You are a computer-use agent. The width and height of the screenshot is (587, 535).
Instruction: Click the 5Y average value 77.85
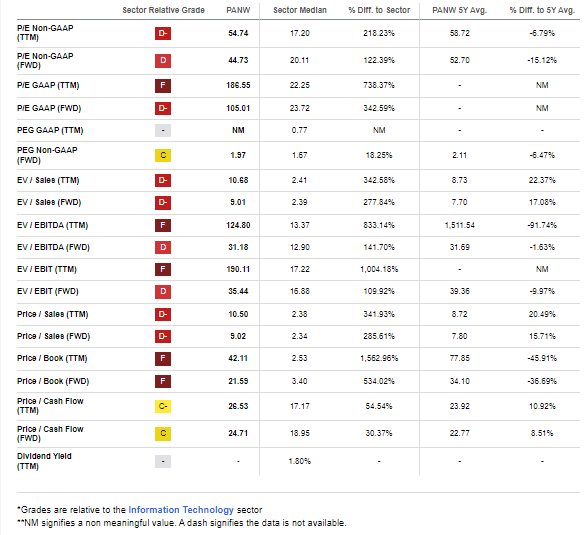[459, 358]
